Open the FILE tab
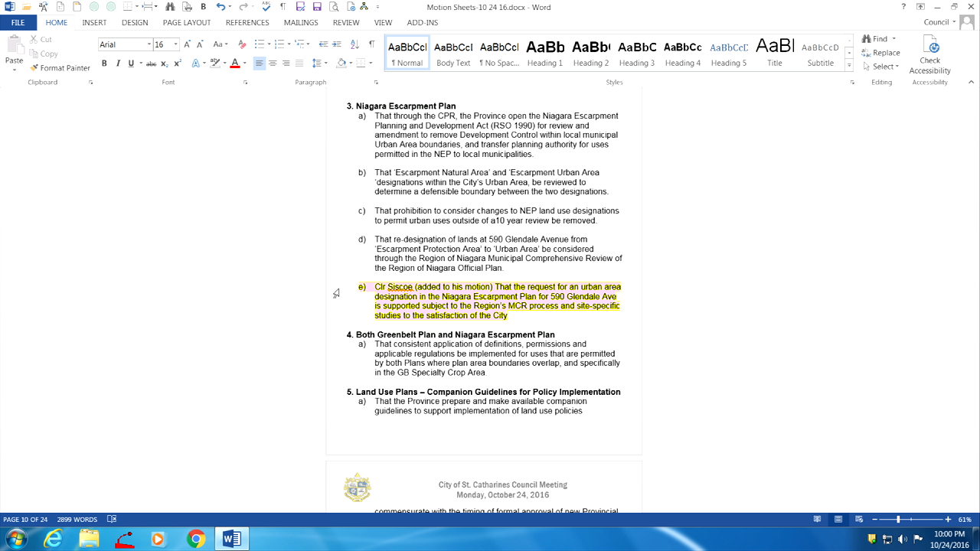 (x=18, y=23)
